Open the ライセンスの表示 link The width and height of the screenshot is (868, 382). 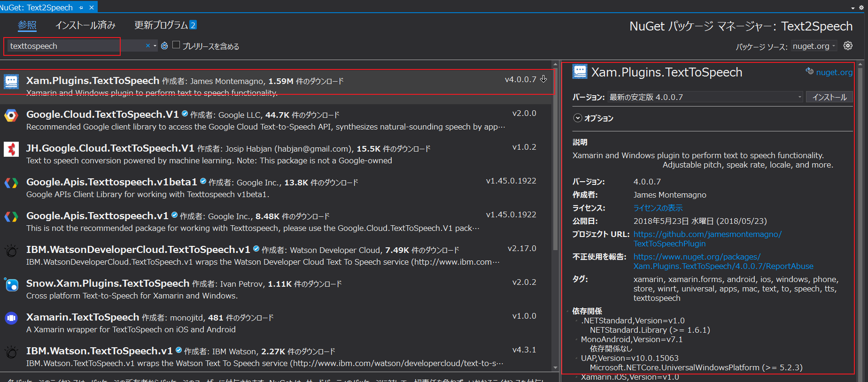658,208
